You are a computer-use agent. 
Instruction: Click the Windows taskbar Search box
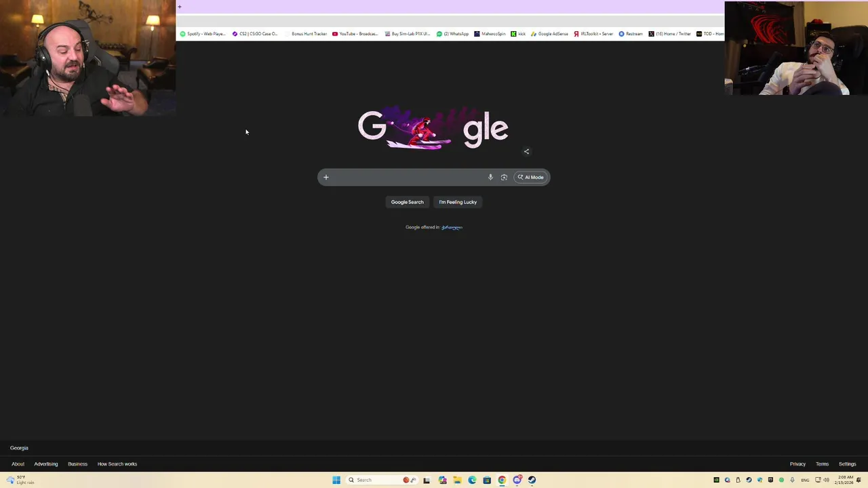(x=382, y=480)
